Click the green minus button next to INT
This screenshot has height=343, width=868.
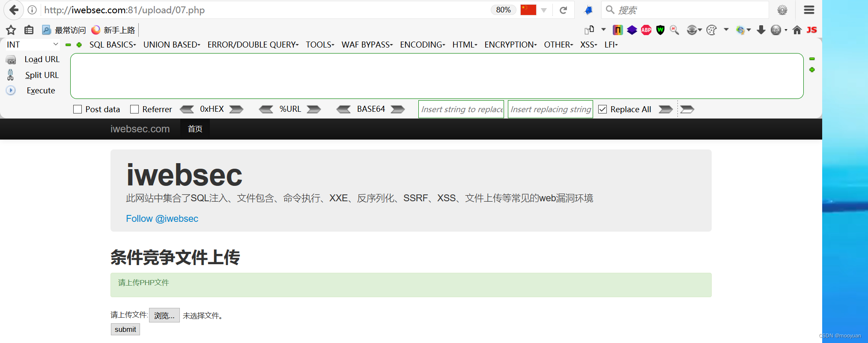coord(68,45)
